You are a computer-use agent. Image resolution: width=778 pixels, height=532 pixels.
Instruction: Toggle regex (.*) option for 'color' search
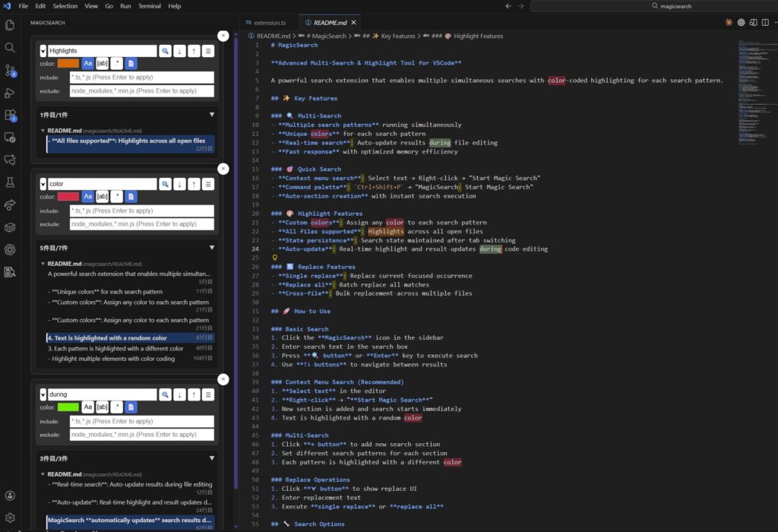[x=117, y=197]
